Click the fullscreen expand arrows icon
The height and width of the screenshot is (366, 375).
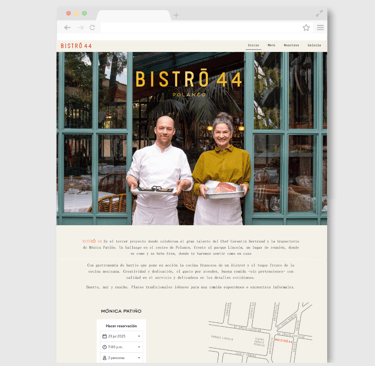point(319,13)
